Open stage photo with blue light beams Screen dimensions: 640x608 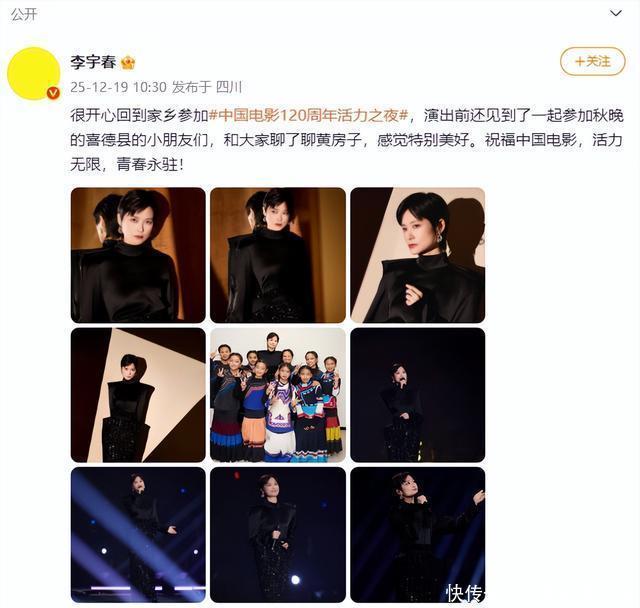click(138, 535)
